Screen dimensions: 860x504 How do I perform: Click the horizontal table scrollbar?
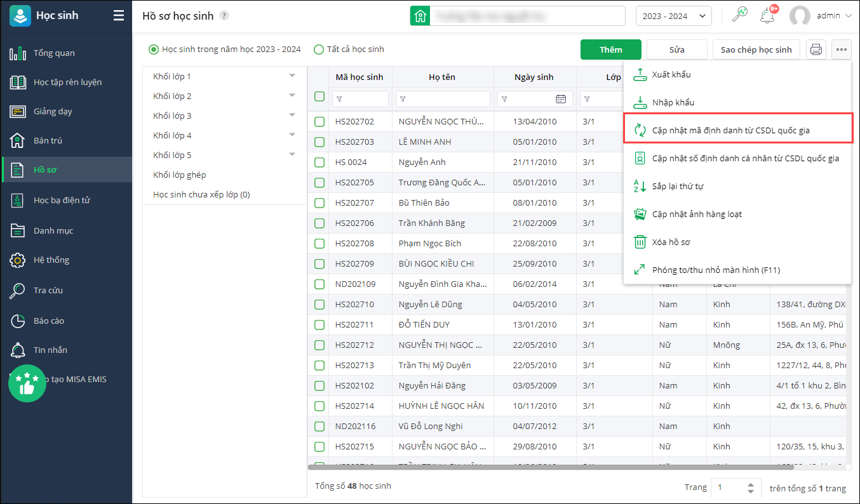tap(551, 467)
